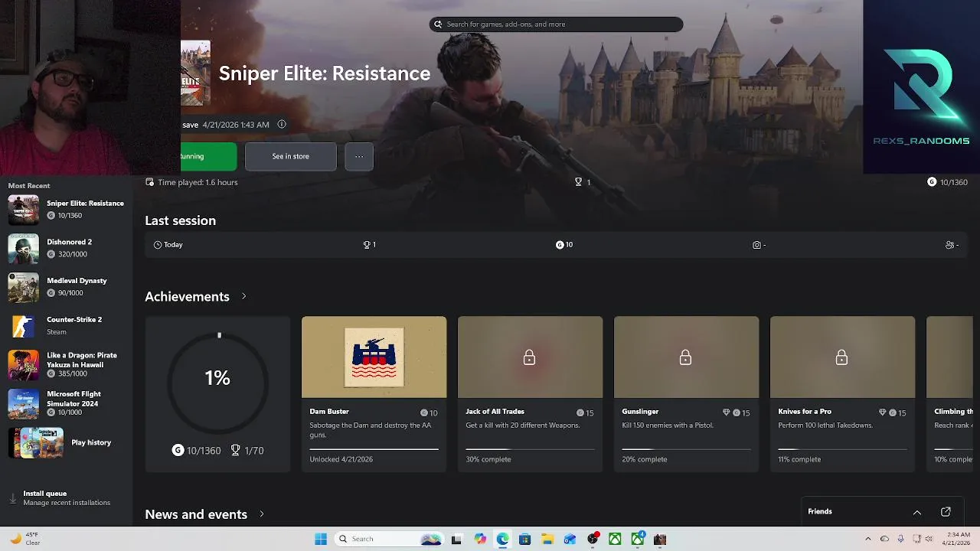The image size is (980, 551).
Task: Open the save info icon next to 1:43 AM
Action: [x=282, y=124]
